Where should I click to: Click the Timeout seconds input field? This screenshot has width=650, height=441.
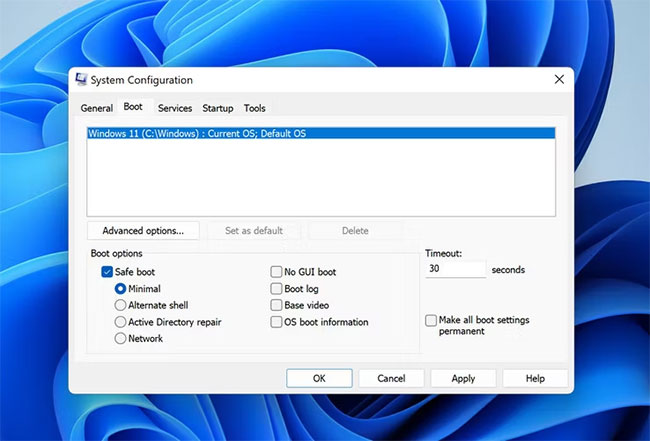[455, 270]
